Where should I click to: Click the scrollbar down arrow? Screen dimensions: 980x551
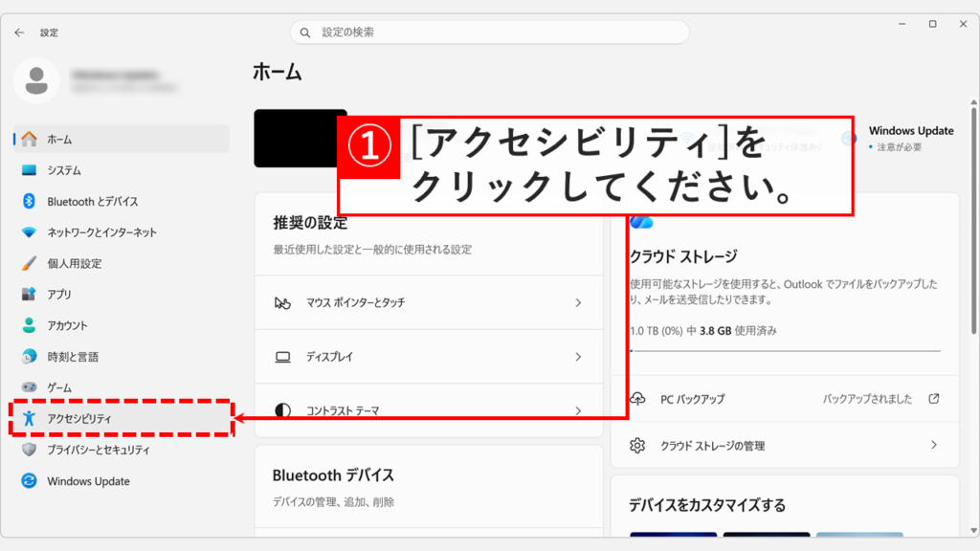[x=973, y=531]
